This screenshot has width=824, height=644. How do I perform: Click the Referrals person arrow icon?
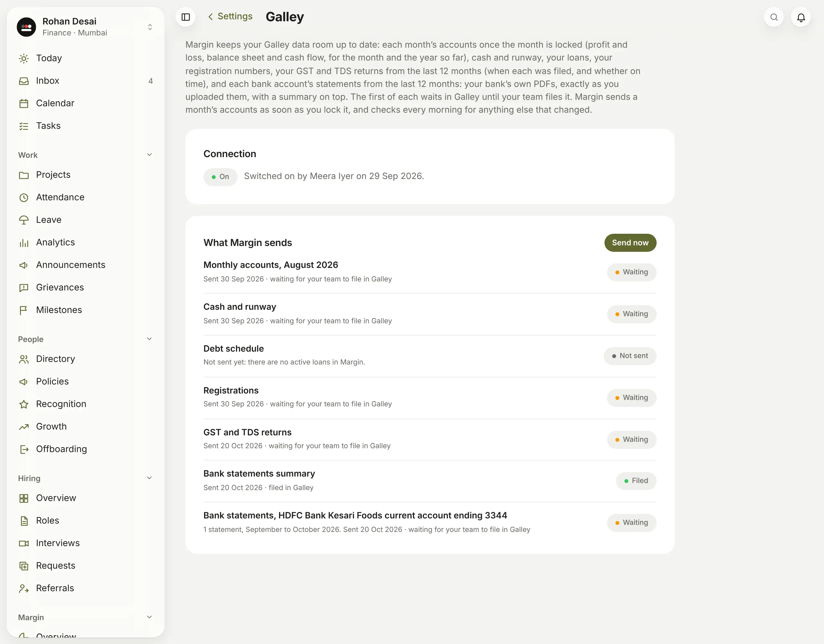pyautogui.click(x=24, y=589)
